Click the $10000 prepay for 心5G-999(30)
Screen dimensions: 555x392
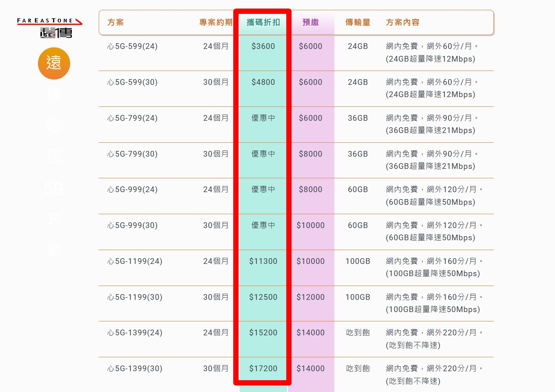pos(311,225)
